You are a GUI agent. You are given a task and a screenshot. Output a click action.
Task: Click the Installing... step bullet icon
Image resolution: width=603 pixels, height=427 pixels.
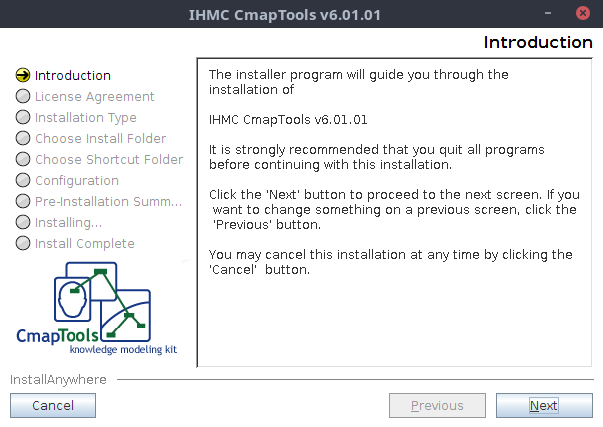click(x=23, y=222)
